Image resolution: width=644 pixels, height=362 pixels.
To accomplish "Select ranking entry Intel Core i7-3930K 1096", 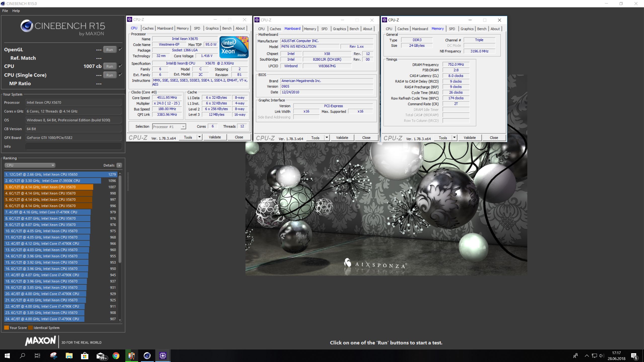I will point(60,180).
